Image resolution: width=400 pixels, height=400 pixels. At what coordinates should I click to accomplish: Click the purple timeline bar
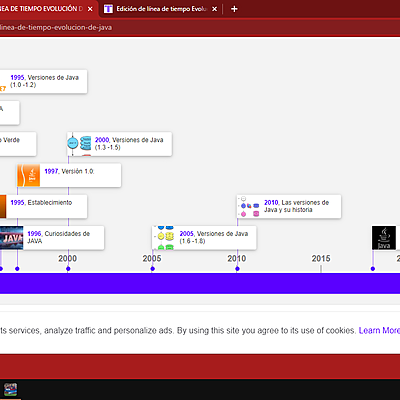pos(200,283)
